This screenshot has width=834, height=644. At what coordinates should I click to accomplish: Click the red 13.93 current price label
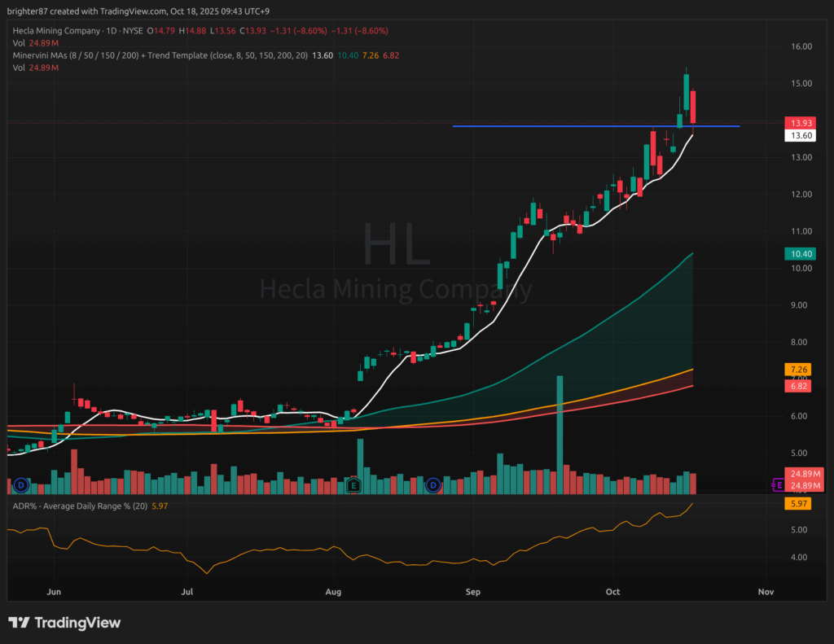[798, 123]
